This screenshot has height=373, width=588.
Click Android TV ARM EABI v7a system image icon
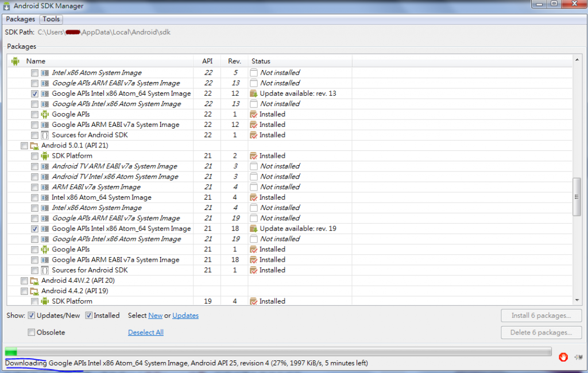tap(45, 166)
